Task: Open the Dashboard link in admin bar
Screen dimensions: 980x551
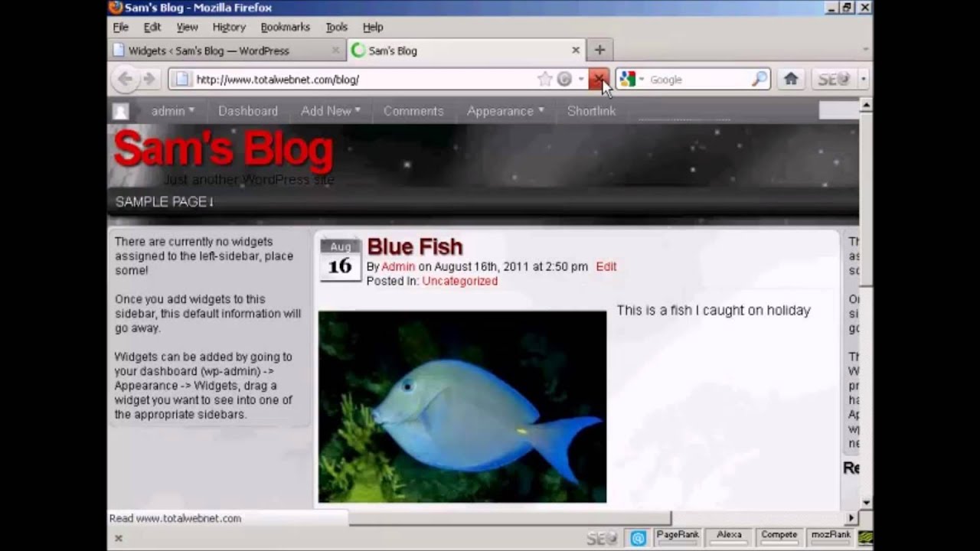Action: 248,111
